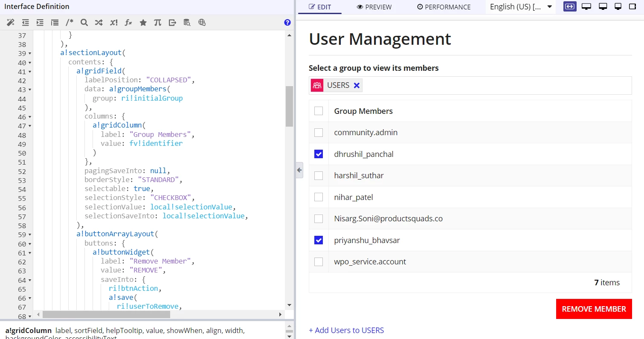This screenshot has height=339, width=644.
Task: Check the community.admin checkbox
Action: [319, 133]
